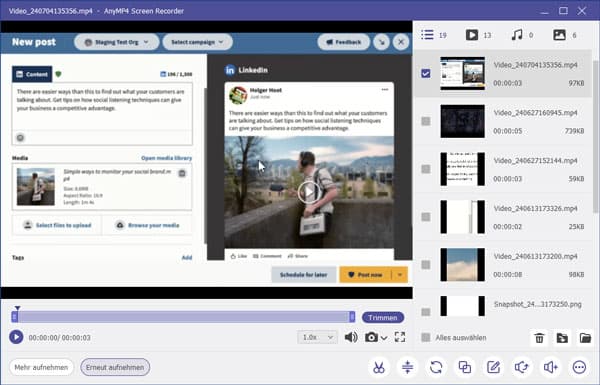This screenshot has width=600, height=385.
Task: Expand the Post now dropdown arrow
Action: click(x=400, y=275)
